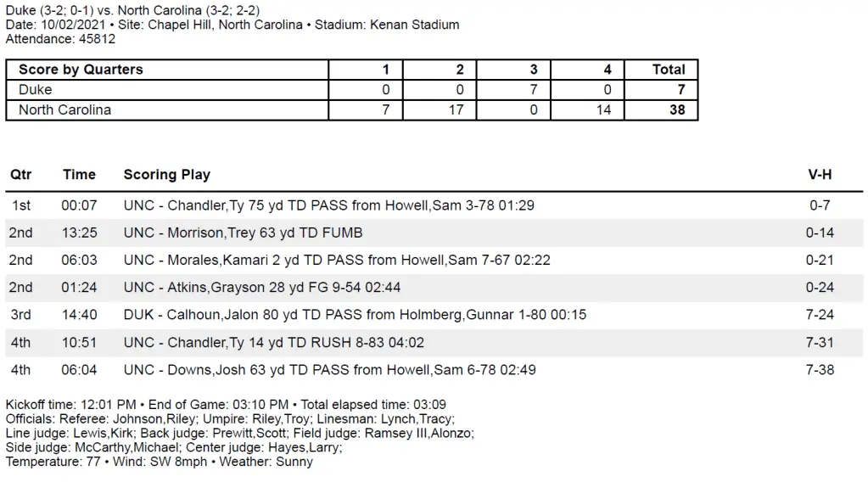Select the North Carolina row in score table
The width and height of the screenshot is (868, 488).
click(x=64, y=109)
